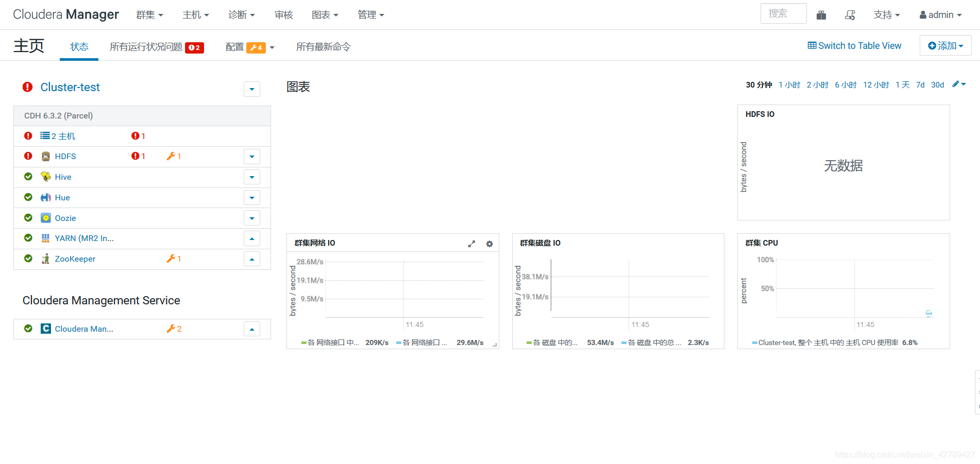980x464 pixels.
Task: Click the 搜索 search field
Action: [783, 13]
